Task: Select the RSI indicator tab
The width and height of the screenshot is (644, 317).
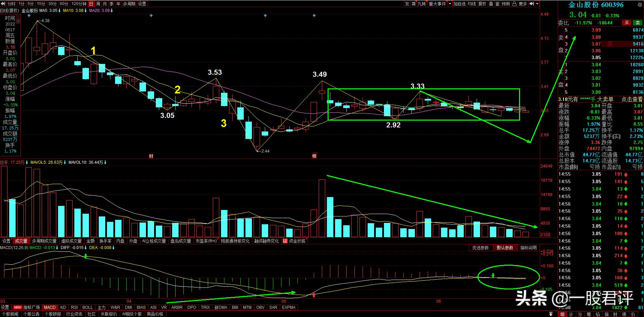Action: click(74, 307)
